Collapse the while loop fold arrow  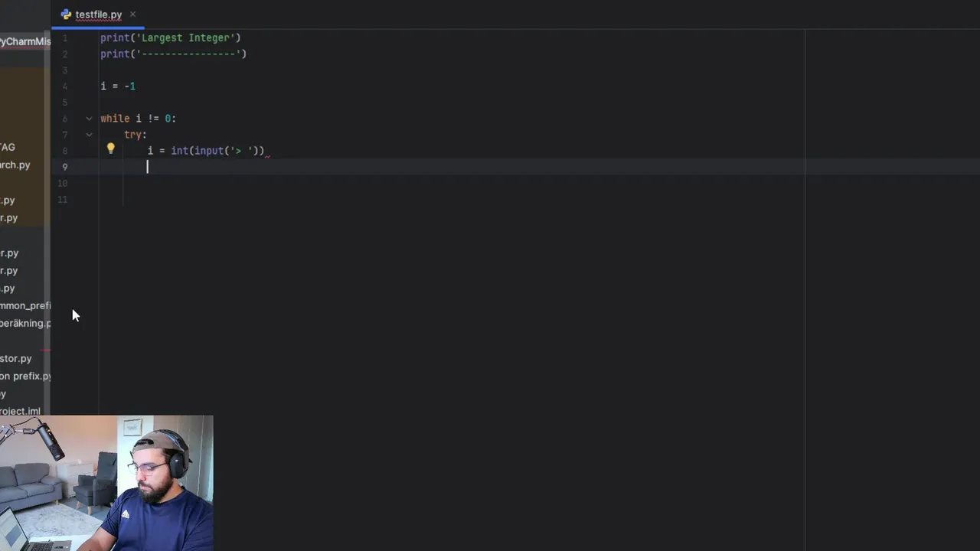click(89, 119)
